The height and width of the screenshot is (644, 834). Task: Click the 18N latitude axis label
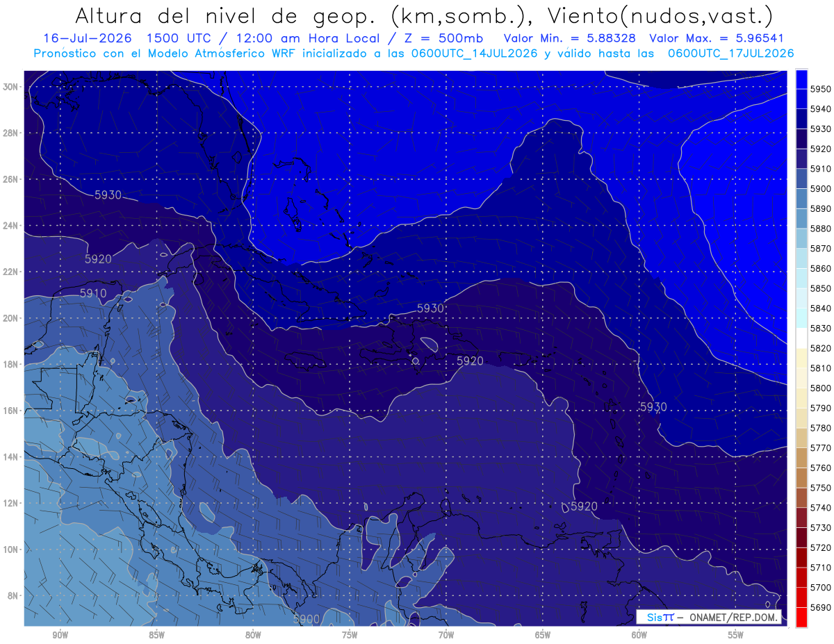tap(12, 365)
